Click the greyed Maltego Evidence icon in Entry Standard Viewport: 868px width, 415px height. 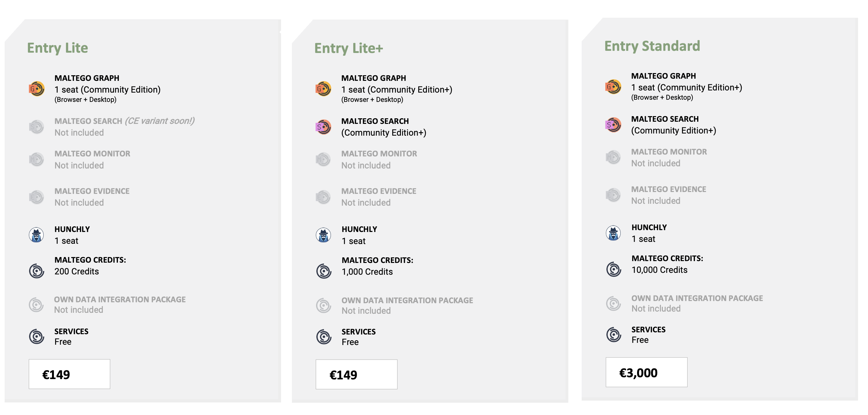pos(613,195)
